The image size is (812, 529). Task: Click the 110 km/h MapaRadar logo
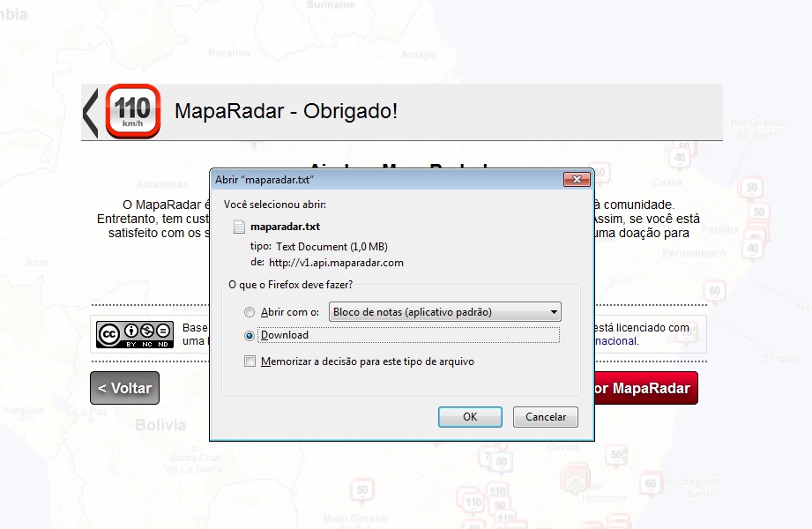click(133, 111)
